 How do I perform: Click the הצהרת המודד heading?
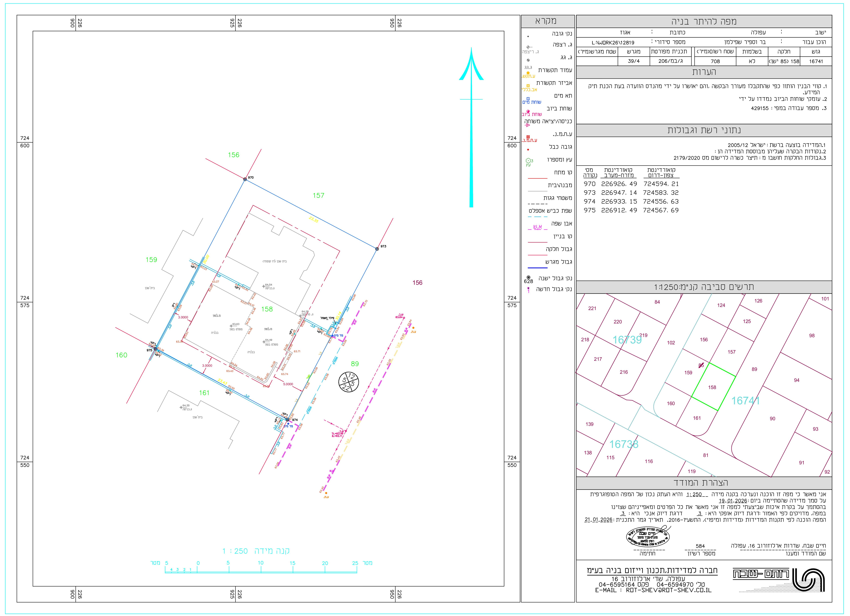pyautogui.click(x=701, y=483)
